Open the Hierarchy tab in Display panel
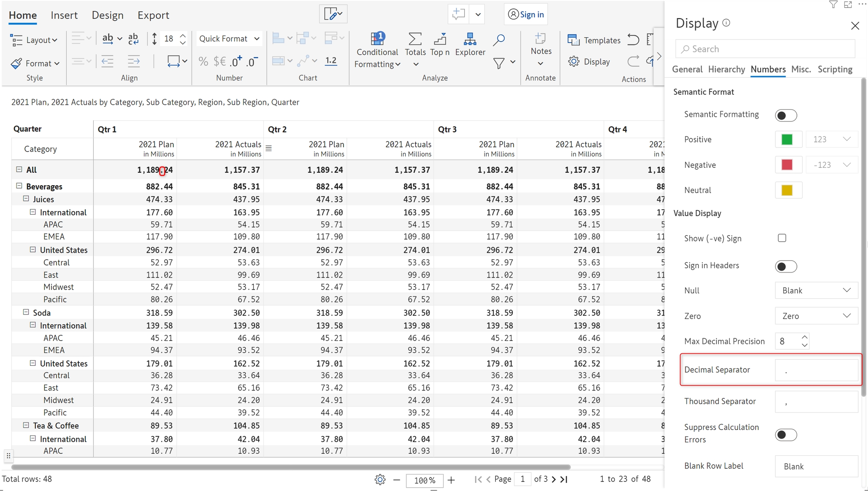The width and height of the screenshot is (868, 491). 726,69
